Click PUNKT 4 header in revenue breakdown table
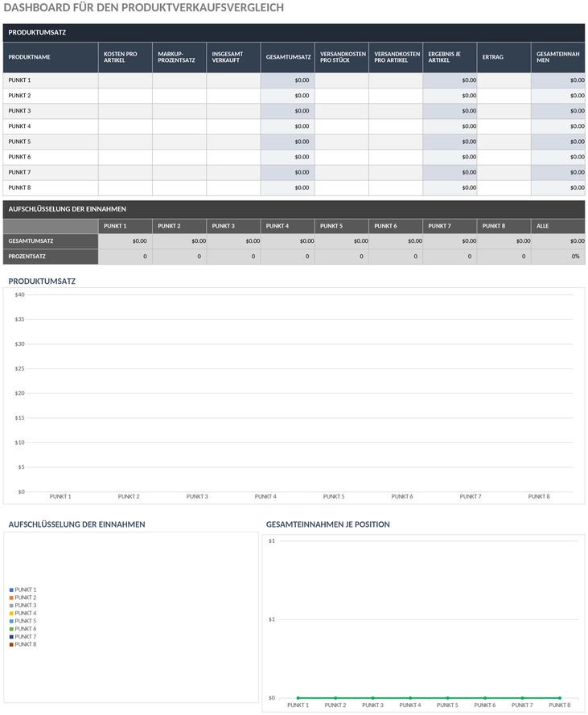Viewport: 588px width, 715px height. click(x=288, y=226)
